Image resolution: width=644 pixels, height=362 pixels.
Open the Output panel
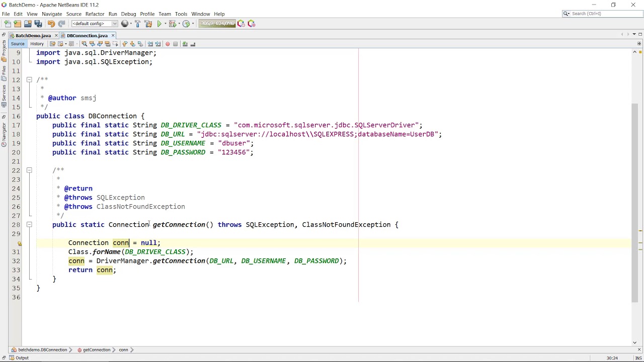[19, 358]
